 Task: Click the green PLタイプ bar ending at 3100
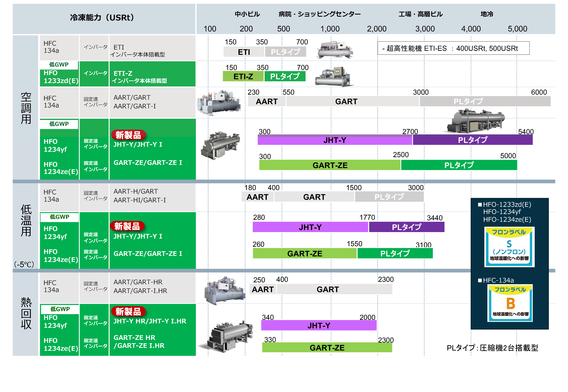[x=395, y=253]
